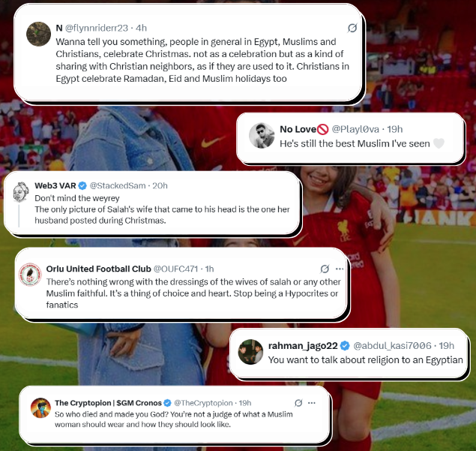Open flynnriderr23's profile avatar
Screen dimensions: 476x451
click(38, 34)
